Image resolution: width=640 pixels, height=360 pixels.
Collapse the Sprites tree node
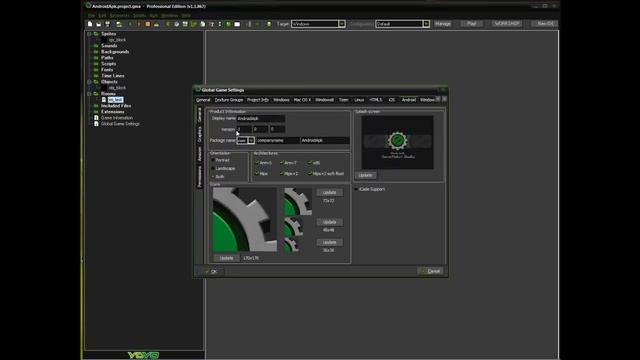(x=89, y=34)
